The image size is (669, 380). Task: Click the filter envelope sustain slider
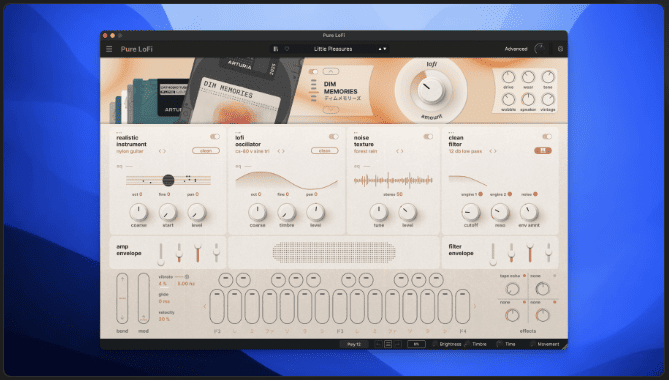(x=529, y=252)
